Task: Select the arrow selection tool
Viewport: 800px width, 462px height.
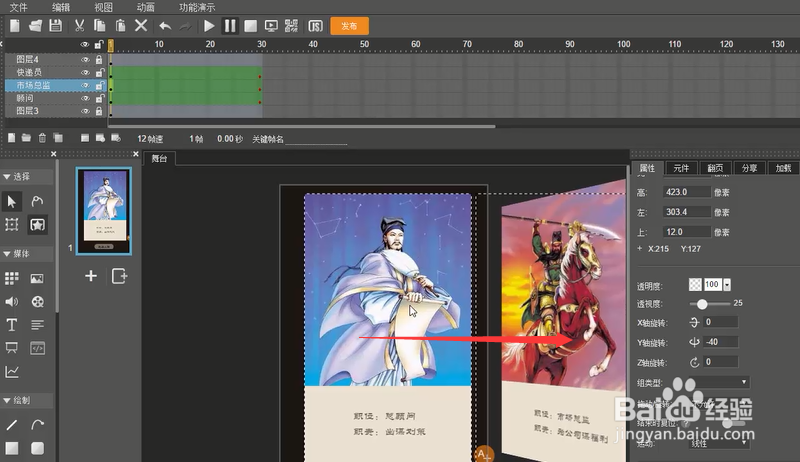Action: 12,201
